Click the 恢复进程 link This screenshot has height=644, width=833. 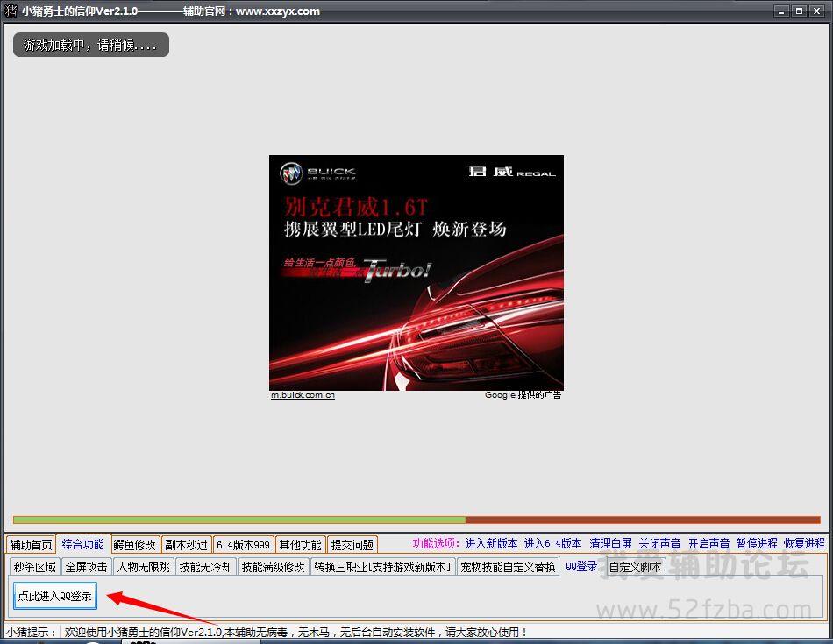(x=804, y=543)
